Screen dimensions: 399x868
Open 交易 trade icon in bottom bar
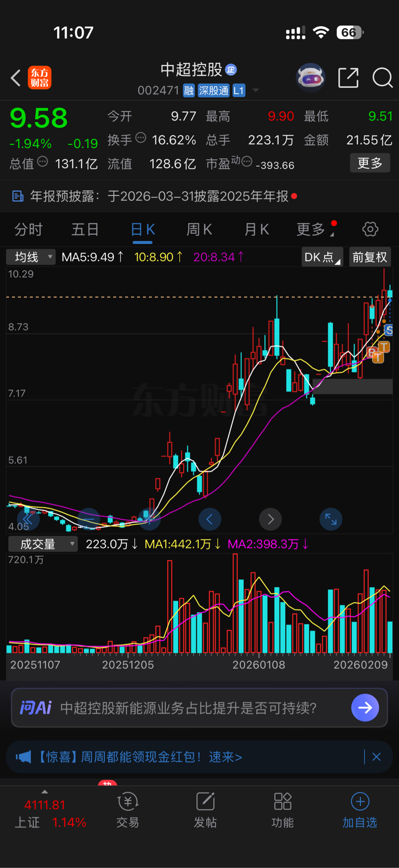pos(128,810)
